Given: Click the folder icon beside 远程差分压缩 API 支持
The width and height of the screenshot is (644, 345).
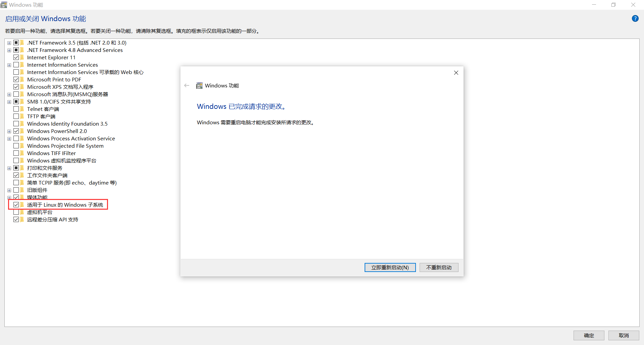Looking at the screenshot, I should tap(22, 219).
